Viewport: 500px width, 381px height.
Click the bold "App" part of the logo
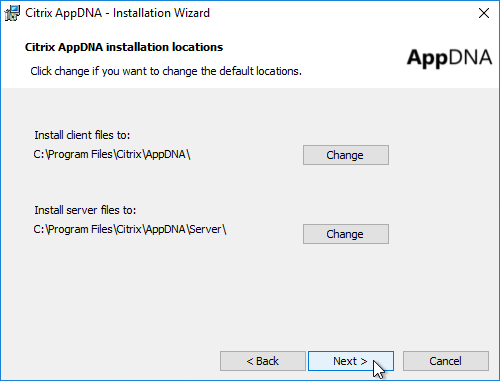427,58
